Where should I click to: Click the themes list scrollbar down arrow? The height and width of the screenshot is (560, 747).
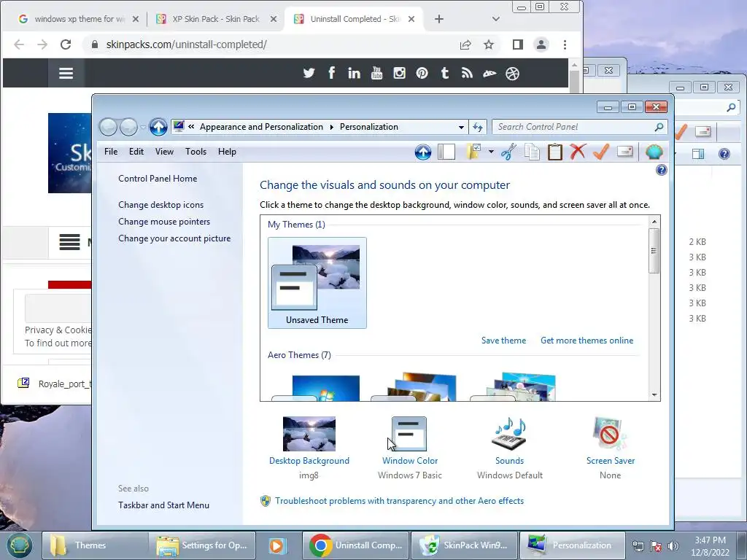click(654, 394)
